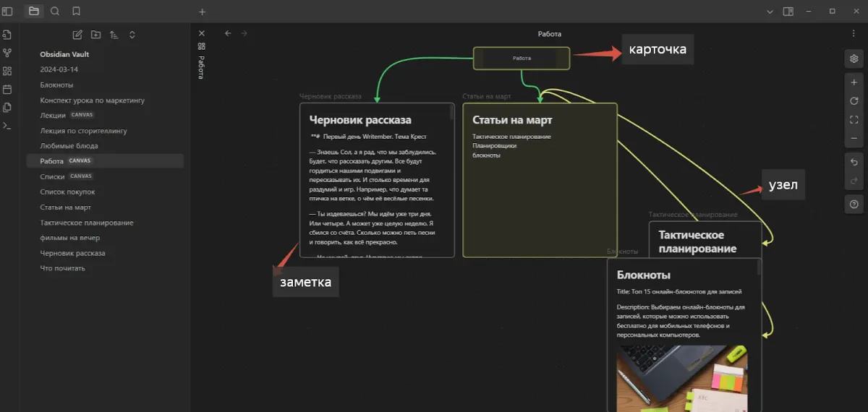Create a new folder in file explorer
This screenshot has width=868, height=412.
[x=95, y=35]
